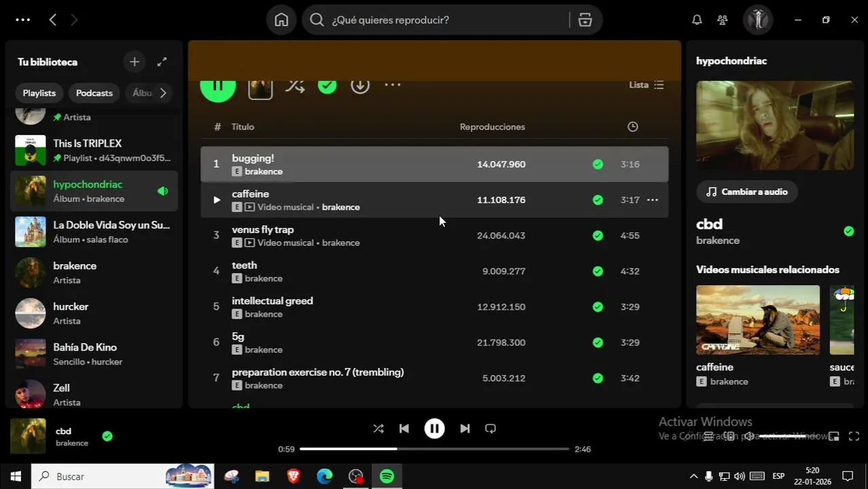The width and height of the screenshot is (868, 489).
Task: Seek on song progress bar
Action: 435,449
